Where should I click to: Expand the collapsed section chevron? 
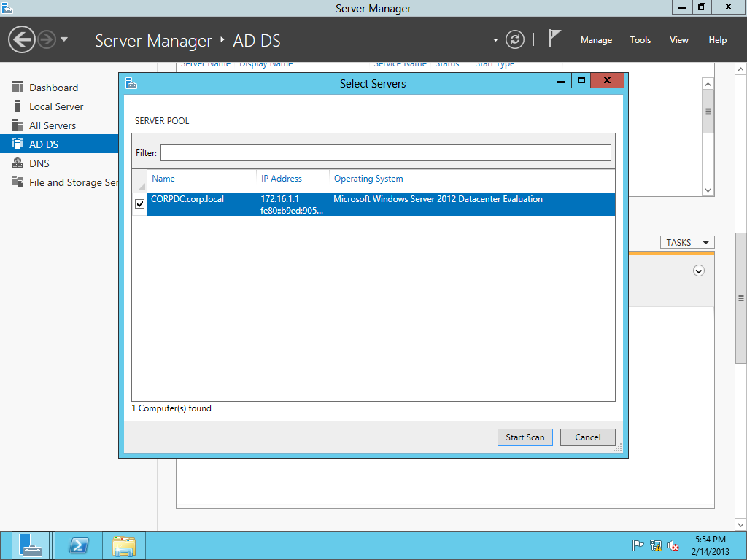pos(699,271)
